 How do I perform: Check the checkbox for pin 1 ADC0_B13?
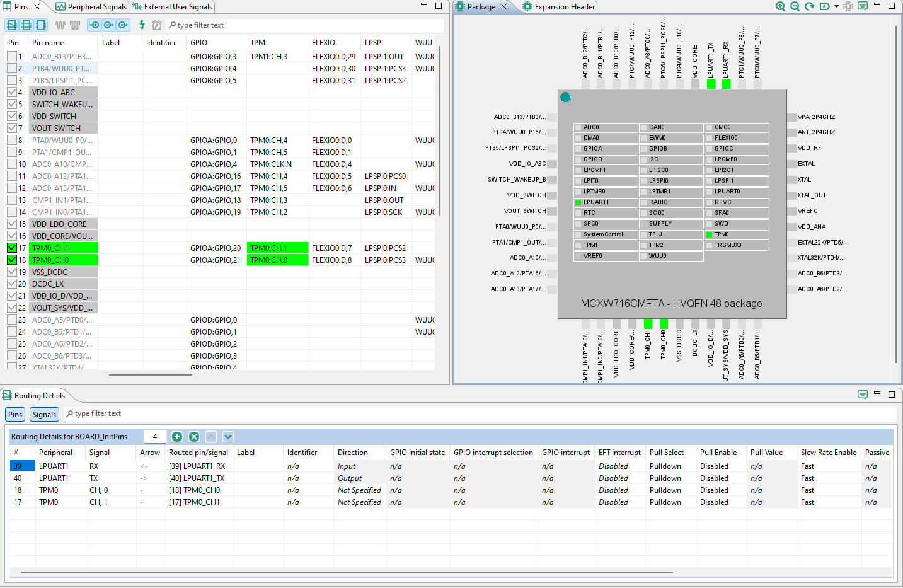coord(12,57)
